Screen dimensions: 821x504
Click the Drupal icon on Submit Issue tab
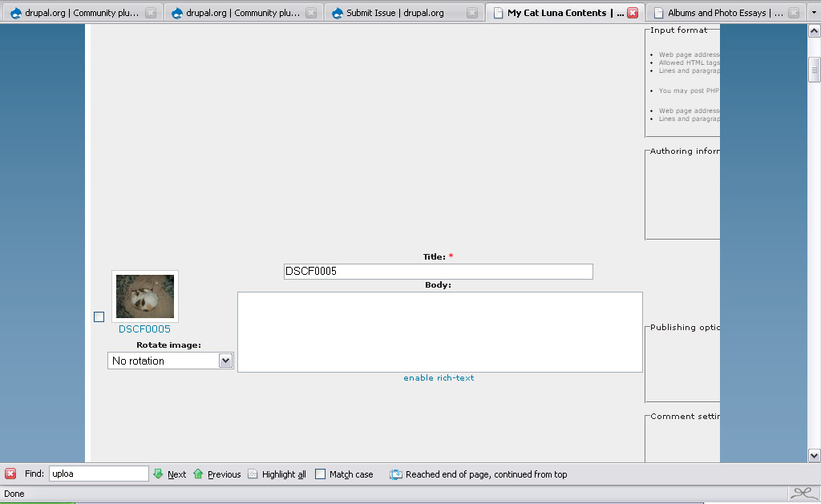[x=338, y=13]
